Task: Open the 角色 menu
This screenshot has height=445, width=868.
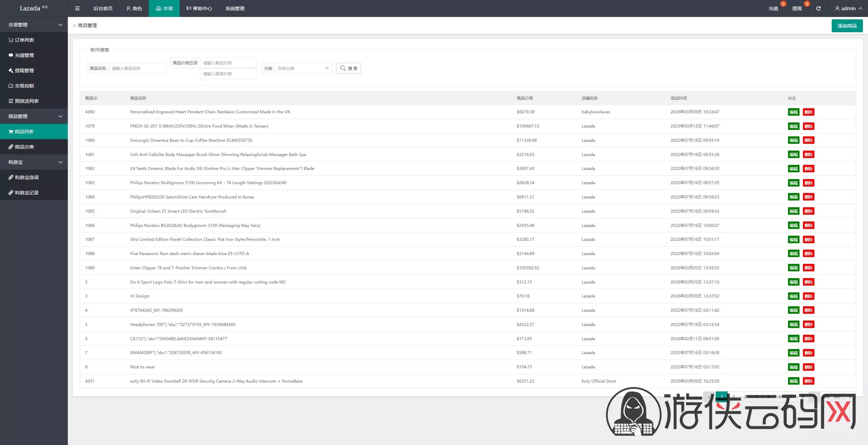Action: [134, 8]
